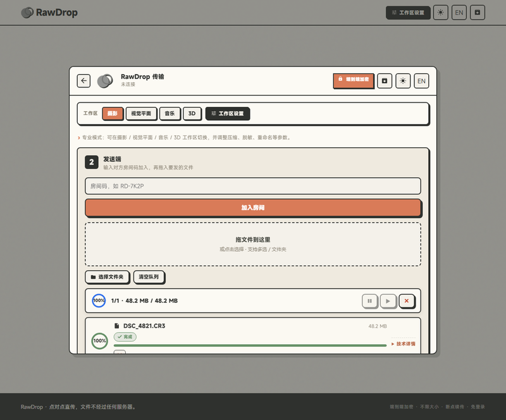Image resolution: width=506 pixels, height=420 pixels.
Task: Switch language with the dialog's EN button
Action: (x=421, y=81)
